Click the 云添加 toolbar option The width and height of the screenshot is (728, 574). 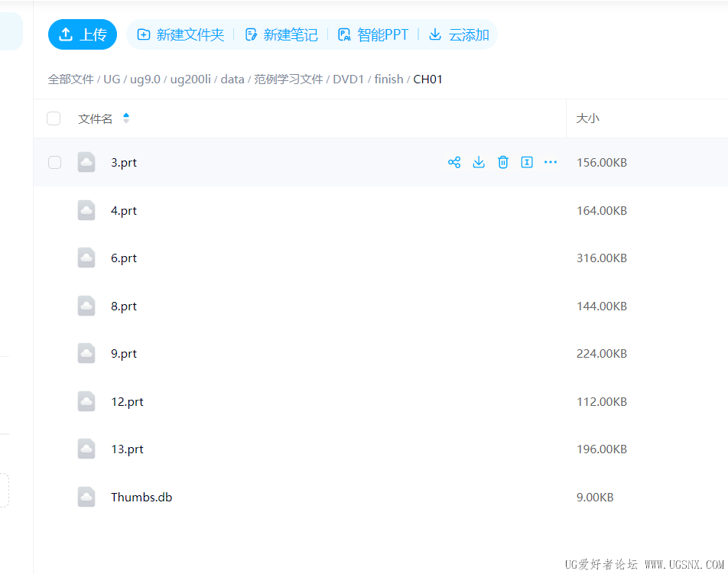tap(459, 34)
